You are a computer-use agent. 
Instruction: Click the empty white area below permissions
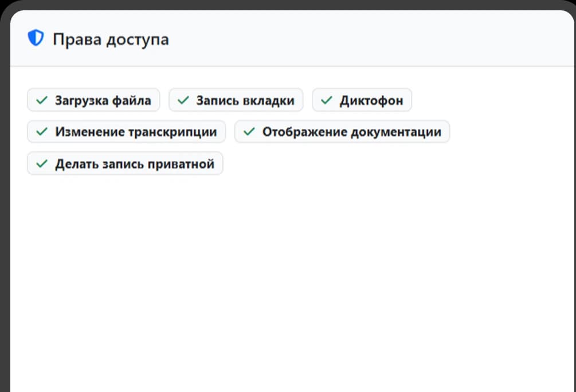(287, 275)
